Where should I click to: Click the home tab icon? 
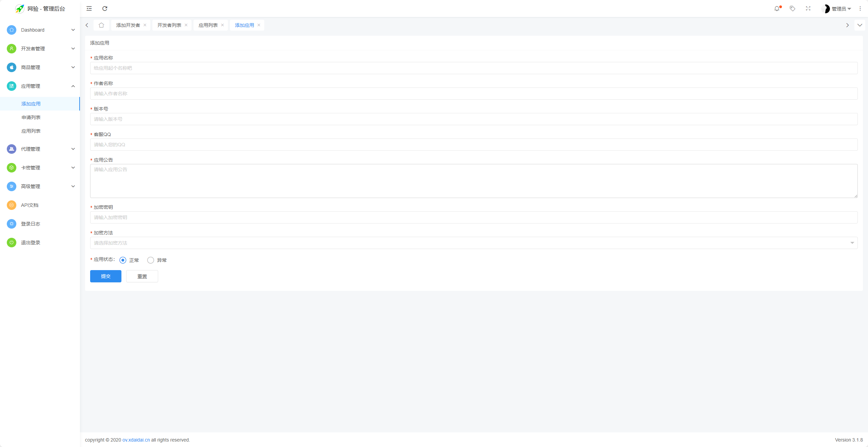pyautogui.click(x=101, y=25)
